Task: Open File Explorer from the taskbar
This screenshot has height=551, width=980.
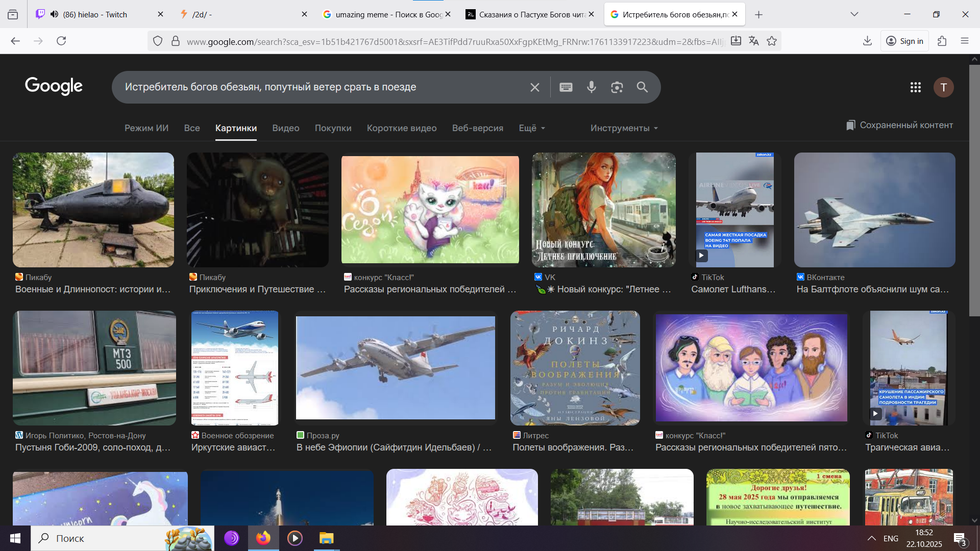Action: click(326, 538)
